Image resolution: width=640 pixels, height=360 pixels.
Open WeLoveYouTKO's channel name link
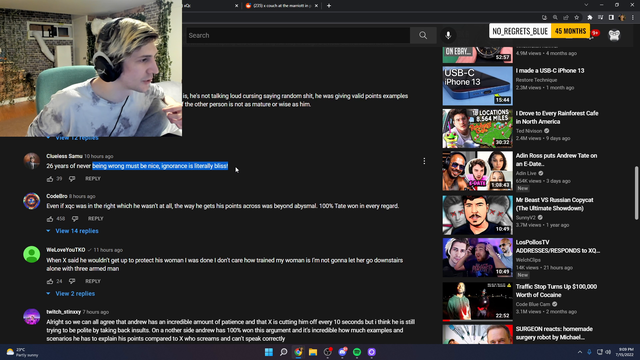66,250
